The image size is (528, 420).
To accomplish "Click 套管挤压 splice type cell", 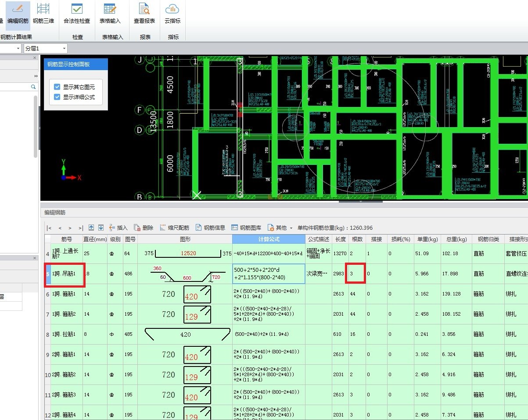I will (x=516, y=253).
